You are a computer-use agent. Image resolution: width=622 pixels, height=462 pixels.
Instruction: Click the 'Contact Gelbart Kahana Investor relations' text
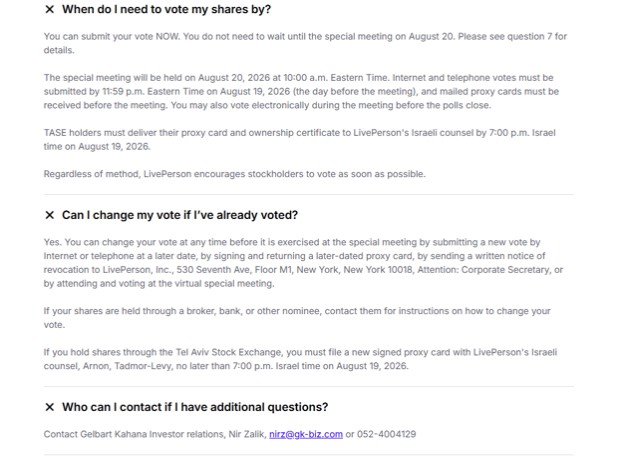coord(155,434)
